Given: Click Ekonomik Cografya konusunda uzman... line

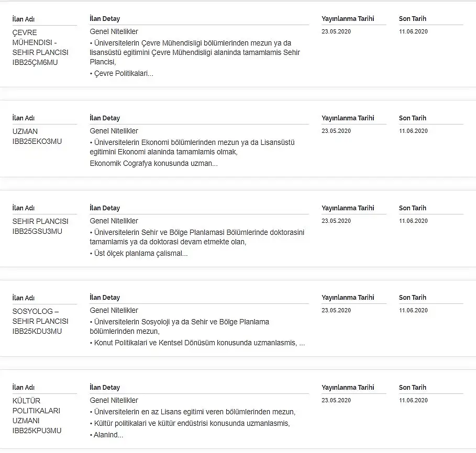Looking at the screenshot, I should 153,163.
